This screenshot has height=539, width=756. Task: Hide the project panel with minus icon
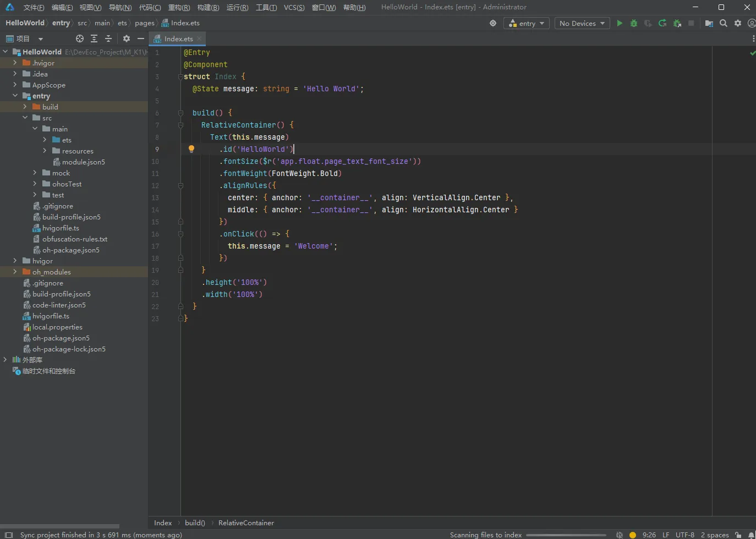(x=141, y=38)
